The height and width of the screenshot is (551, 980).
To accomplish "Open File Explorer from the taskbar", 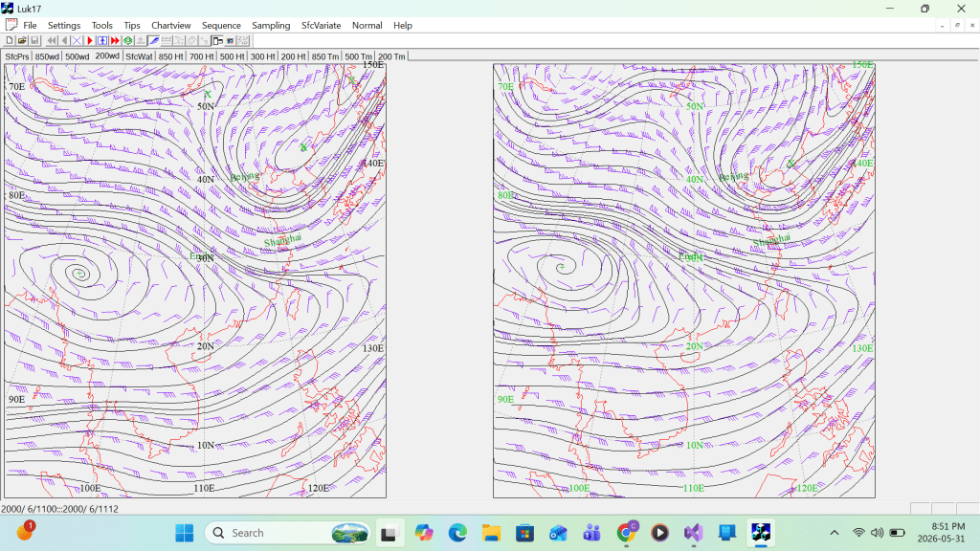I will pos(491,533).
